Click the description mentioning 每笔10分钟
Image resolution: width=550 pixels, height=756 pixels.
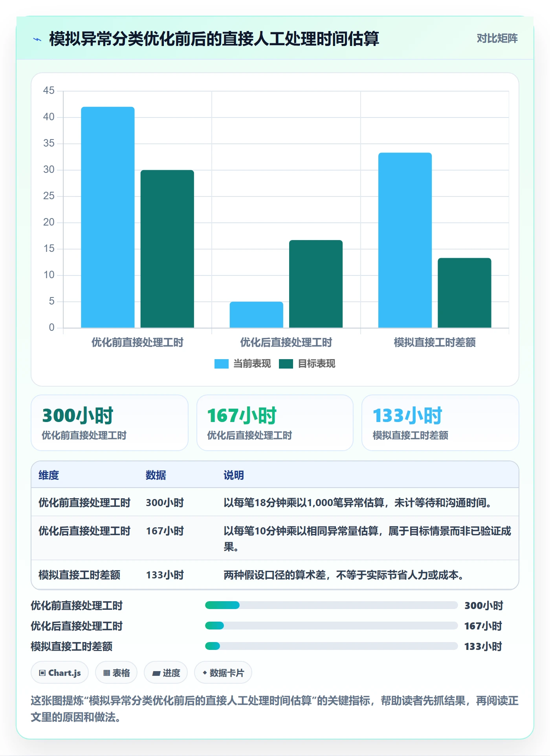tap(367, 539)
